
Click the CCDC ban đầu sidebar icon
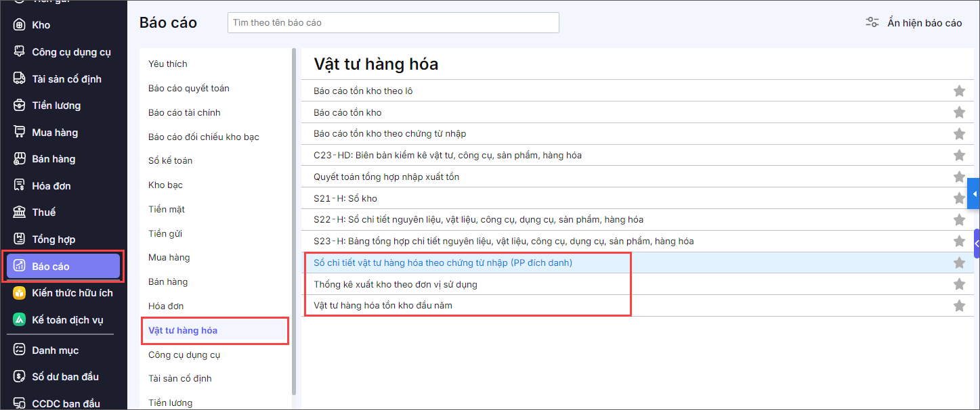click(x=20, y=403)
